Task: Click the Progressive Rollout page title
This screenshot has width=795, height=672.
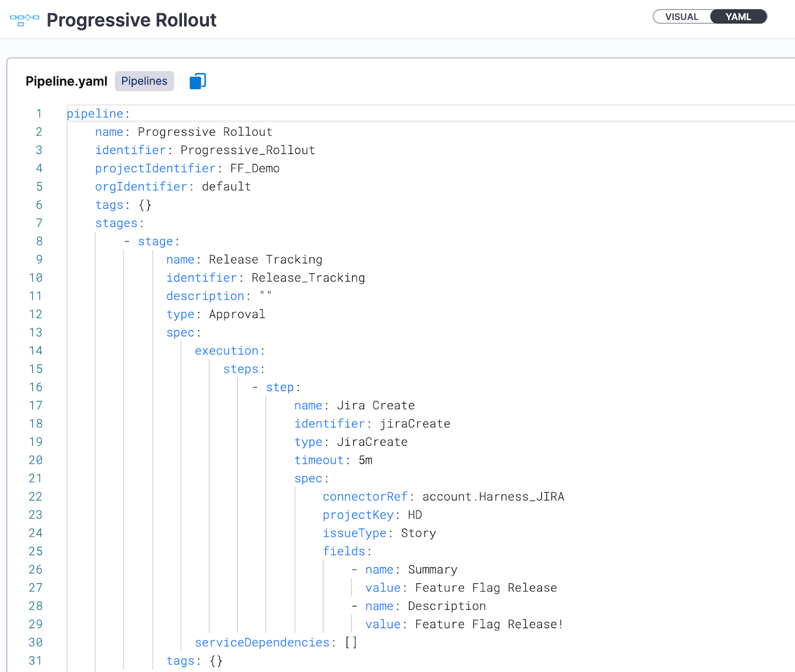Action: pyautogui.click(x=131, y=20)
